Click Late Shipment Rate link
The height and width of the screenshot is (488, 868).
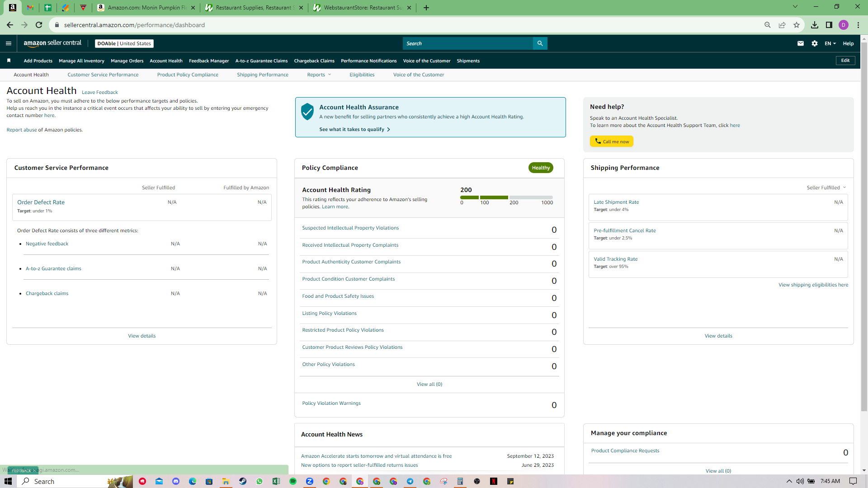pyautogui.click(x=616, y=202)
